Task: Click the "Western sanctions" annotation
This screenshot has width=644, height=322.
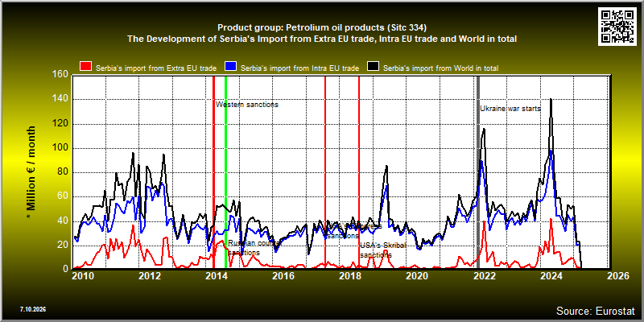Action: click(x=247, y=105)
